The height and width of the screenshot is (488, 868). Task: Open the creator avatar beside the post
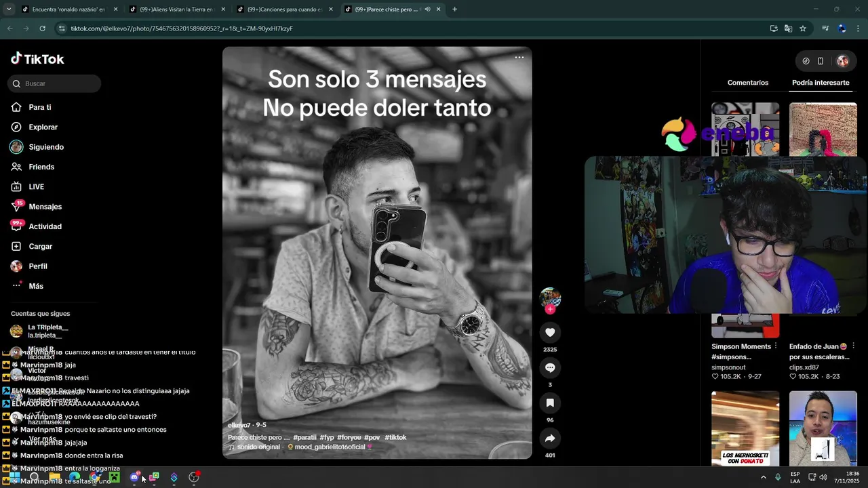550,297
